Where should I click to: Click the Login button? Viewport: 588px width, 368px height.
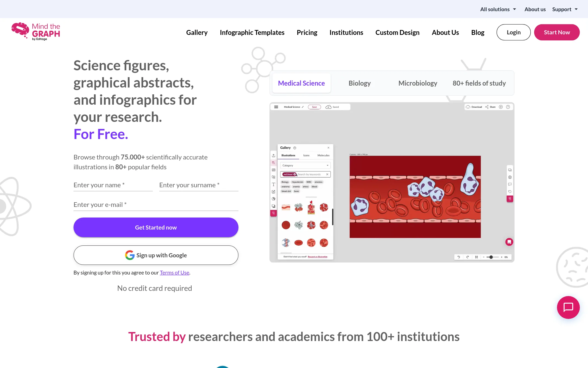pos(513,32)
